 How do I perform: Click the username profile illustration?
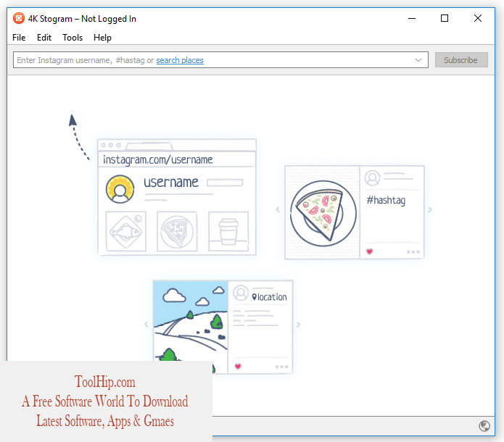[177, 197]
